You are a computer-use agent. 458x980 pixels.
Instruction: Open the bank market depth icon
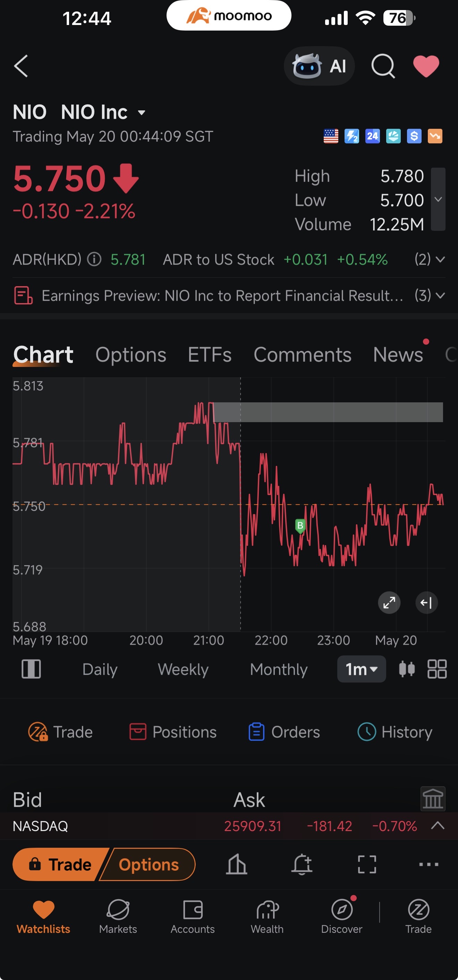433,798
